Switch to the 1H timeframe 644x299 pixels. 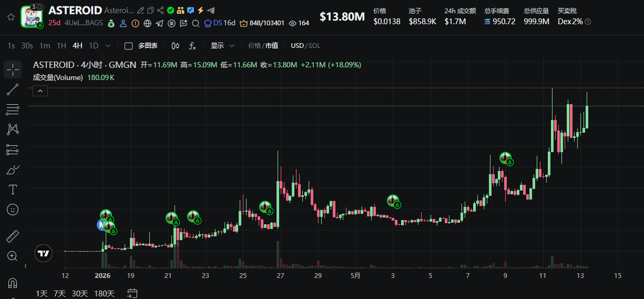[61, 46]
